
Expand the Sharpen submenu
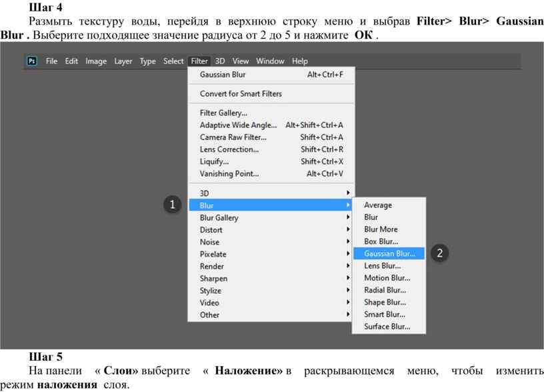(x=271, y=278)
